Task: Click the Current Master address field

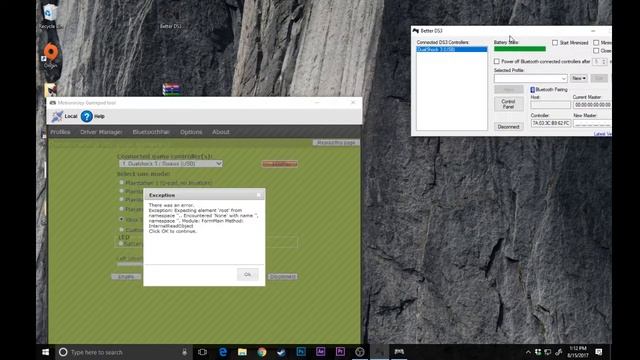Action: (592, 105)
